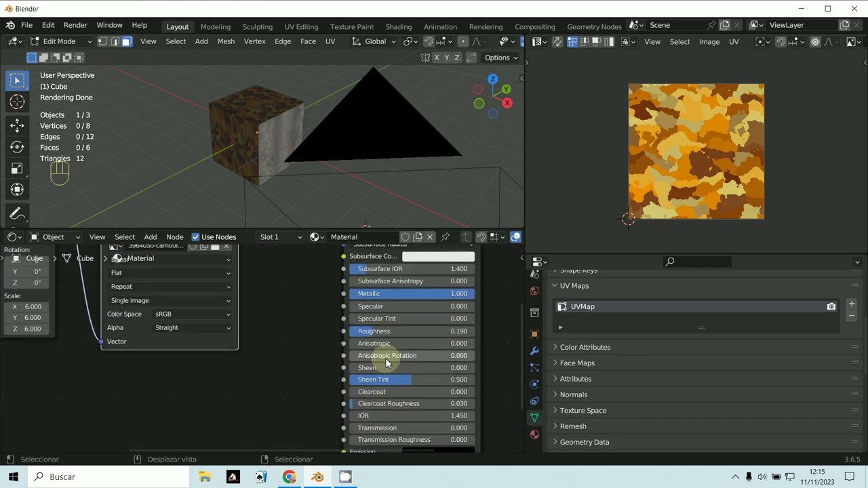Open the Global orientation dropdown

click(x=374, y=41)
